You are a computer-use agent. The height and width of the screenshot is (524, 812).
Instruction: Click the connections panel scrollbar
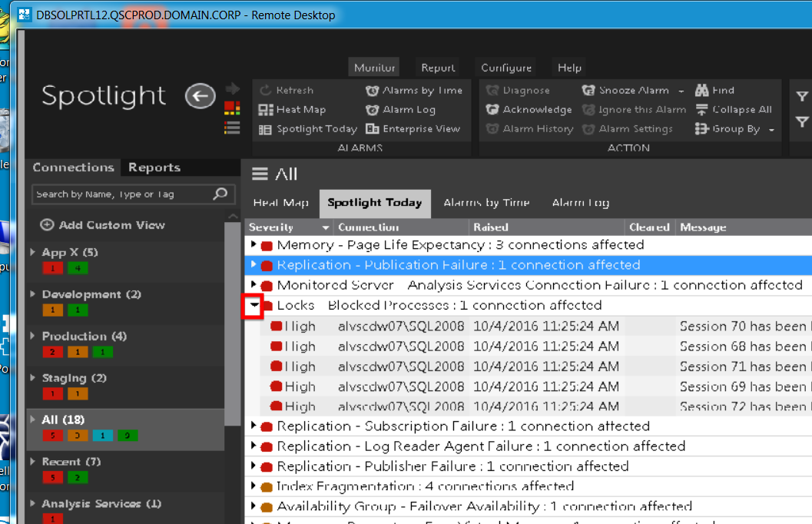click(x=233, y=323)
